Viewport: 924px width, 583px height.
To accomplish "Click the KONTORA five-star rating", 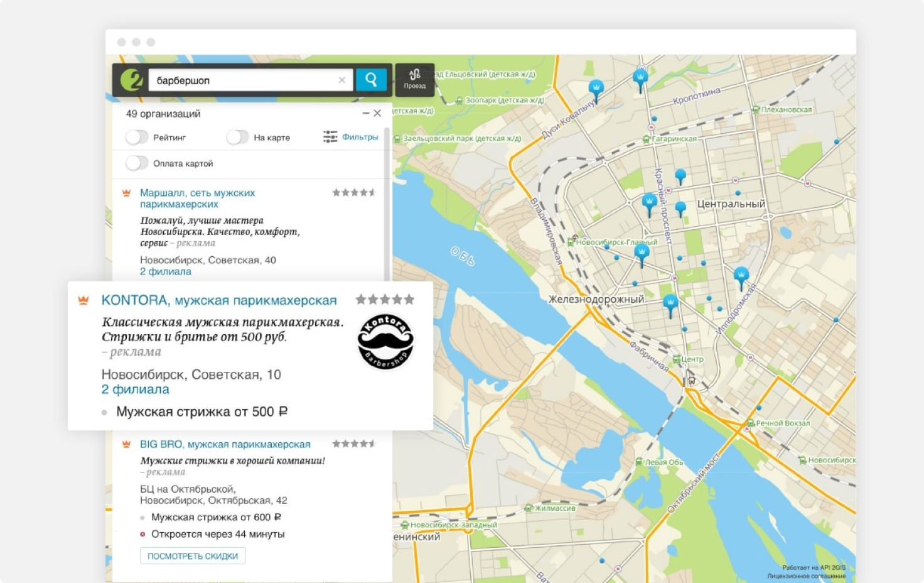I will [x=385, y=300].
